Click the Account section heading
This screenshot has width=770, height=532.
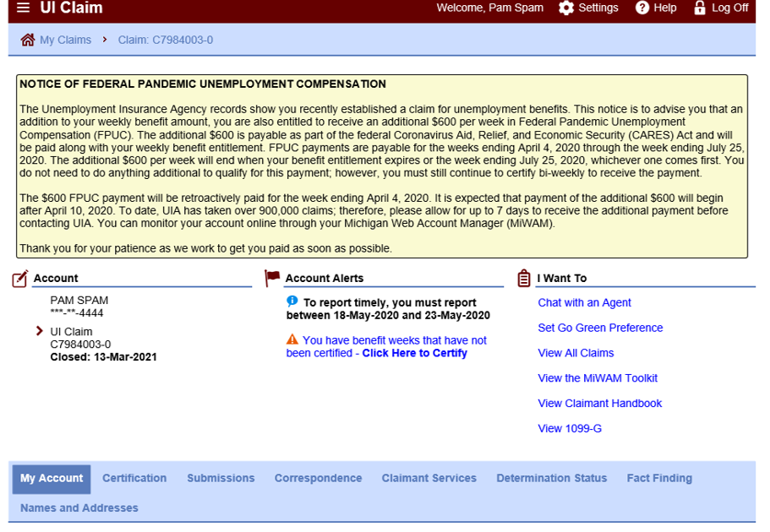(x=56, y=279)
